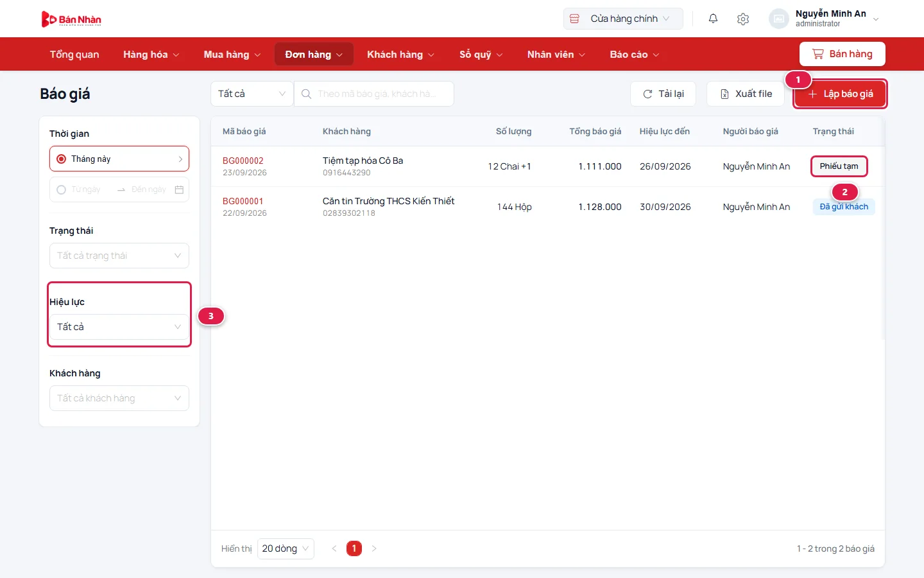The height and width of the screenshot is (578, 924).
Task: Select the custom date range radio button
Action: point(62,189)
